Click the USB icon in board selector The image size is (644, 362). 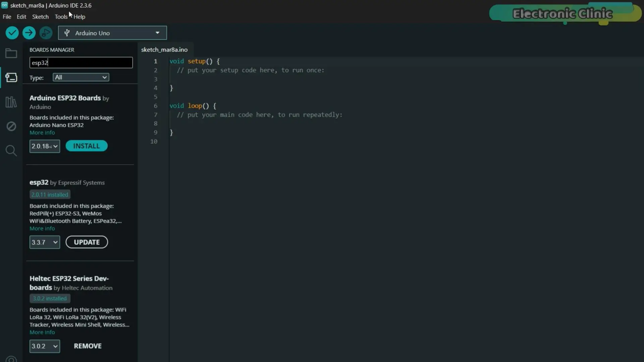pos(67,33)
